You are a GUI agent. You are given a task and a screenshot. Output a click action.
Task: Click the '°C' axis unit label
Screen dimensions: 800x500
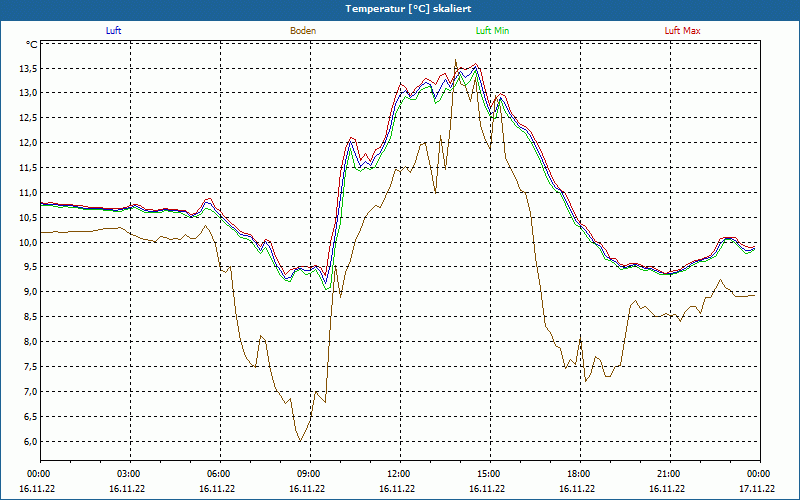(32, 45)
